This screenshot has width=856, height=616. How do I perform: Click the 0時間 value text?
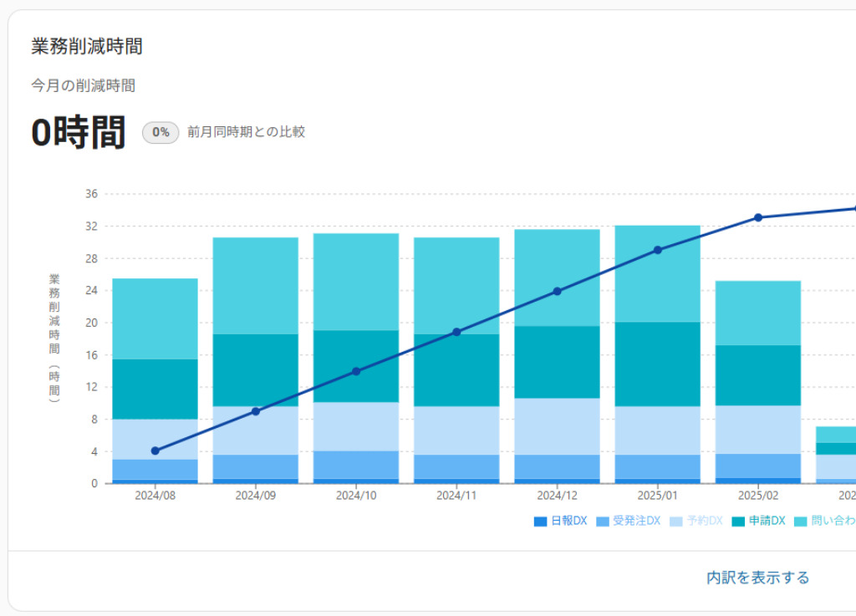79,132
